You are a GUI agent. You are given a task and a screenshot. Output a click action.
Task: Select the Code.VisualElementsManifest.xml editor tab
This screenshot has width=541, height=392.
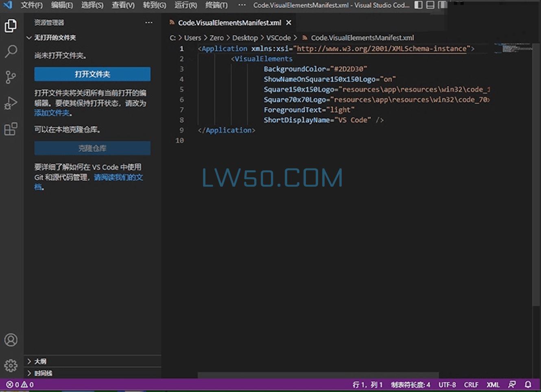pos(230,23)
